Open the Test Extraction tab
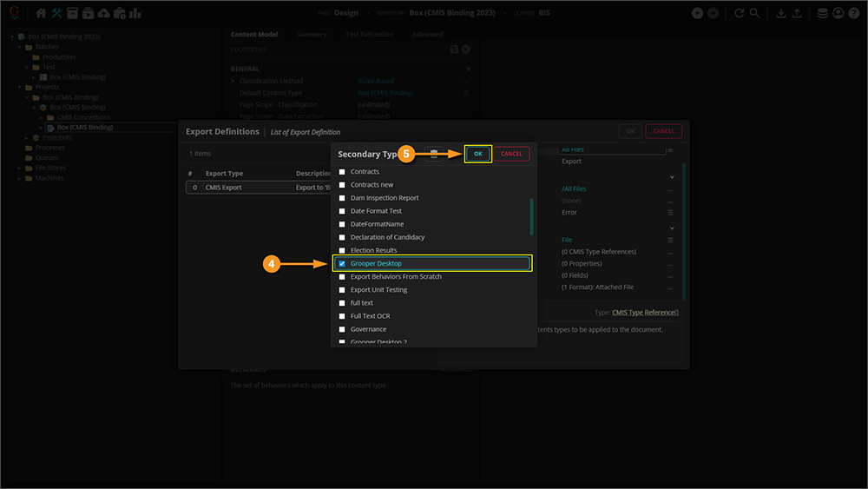The image size is (868, 489). [x=369, y=35]
